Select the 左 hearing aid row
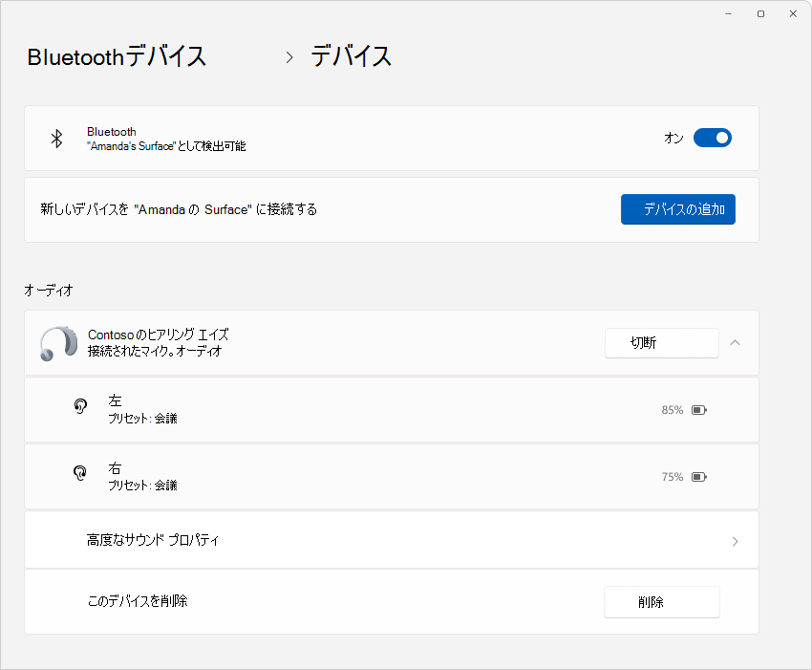812x670 pixels. [x=392, y=410]
